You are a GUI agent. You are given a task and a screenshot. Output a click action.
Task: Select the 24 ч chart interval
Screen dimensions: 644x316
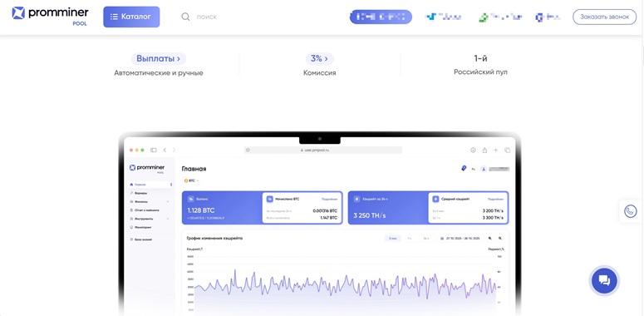pos(426,239)
